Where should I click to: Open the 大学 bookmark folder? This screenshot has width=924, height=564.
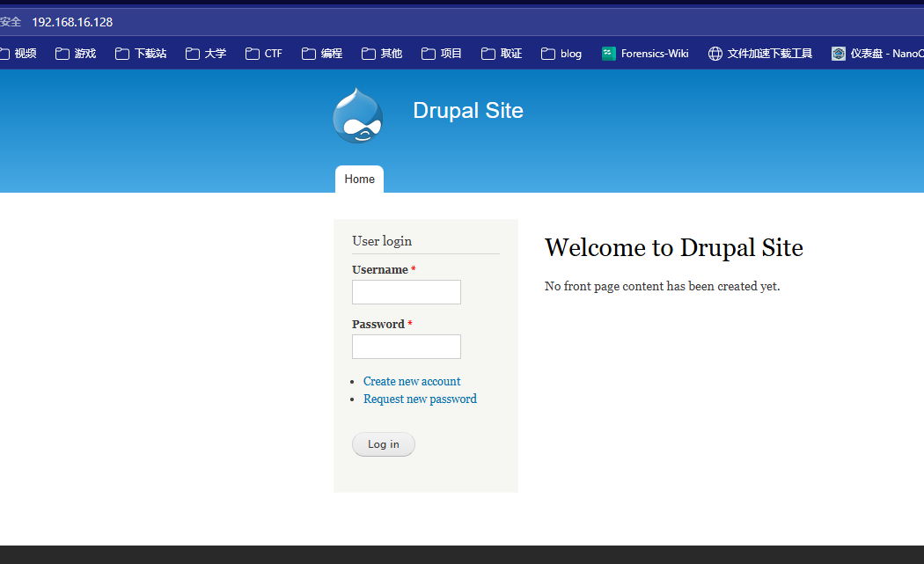(206, 54)
